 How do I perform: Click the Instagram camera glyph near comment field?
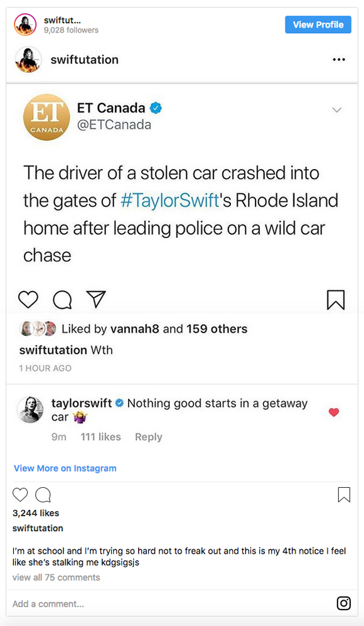tap(343, 603)
